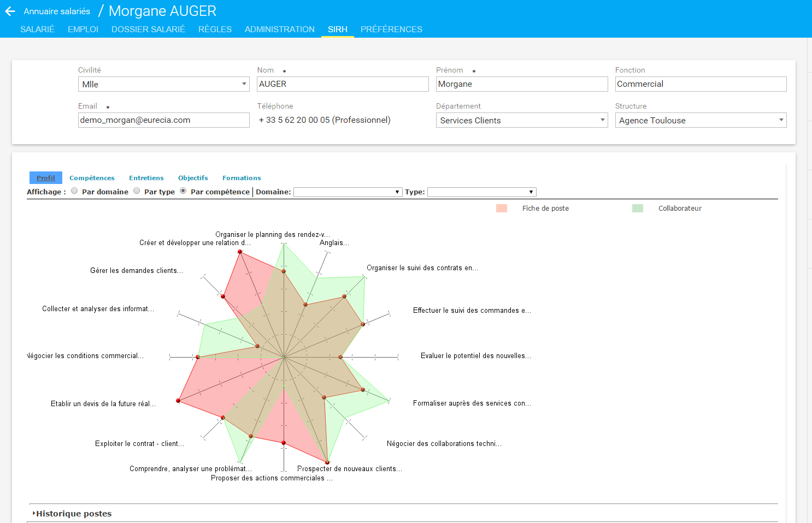812x523 pixels.
Task: Click radar label Créer et développer une relation
Action: coord(195,243)
